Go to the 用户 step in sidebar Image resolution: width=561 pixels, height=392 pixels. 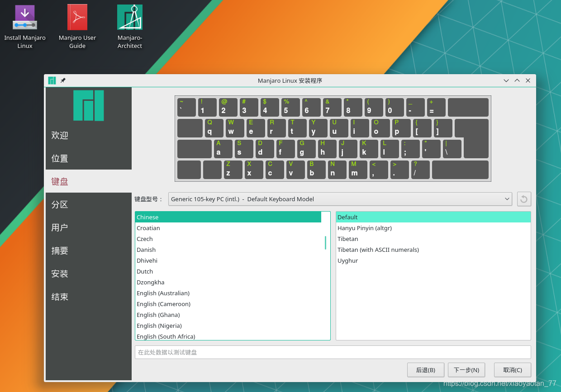pyautogui.click(x=89, y=227)
